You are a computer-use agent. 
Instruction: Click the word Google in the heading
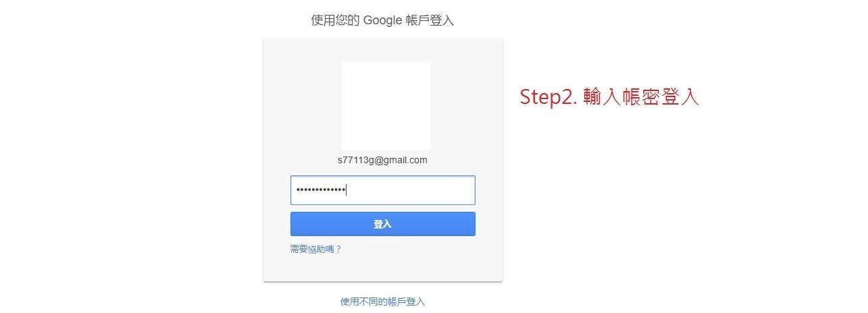coord(383,20)
